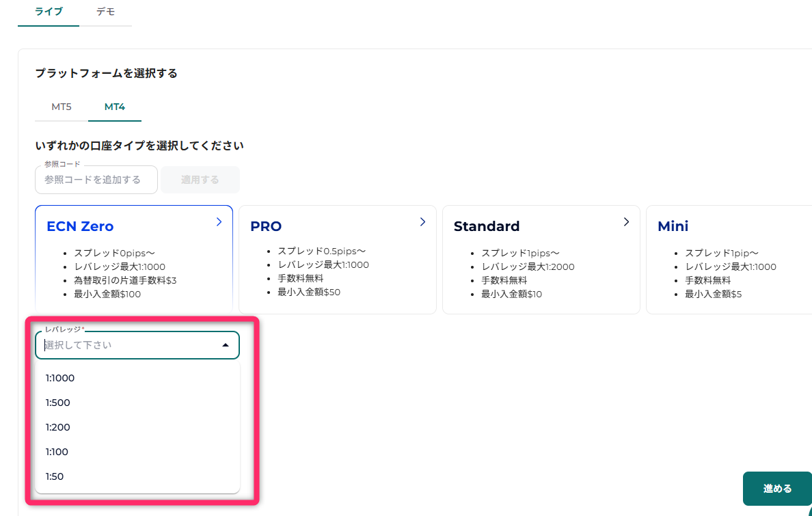Screen dimensions: 812x516
Task: Select the PRO account title
Action: 266,226
